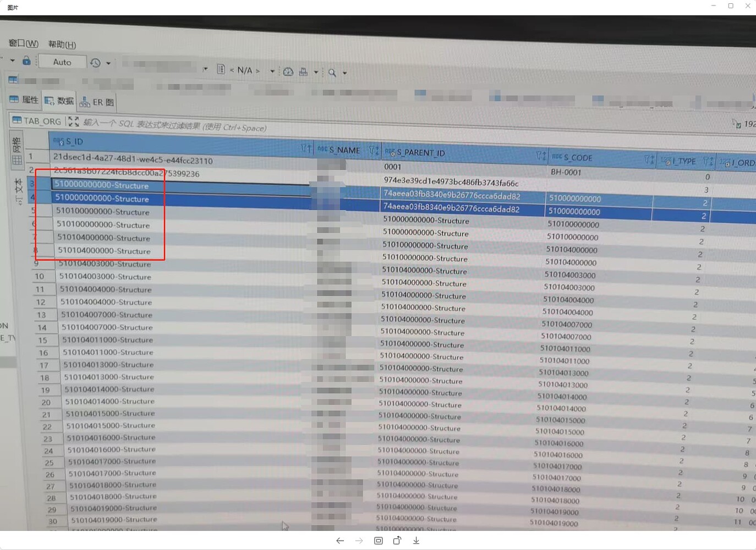Screen dimensions: 756x550
Task: Open the 窗口(W) menu
Action: point(23,43)
